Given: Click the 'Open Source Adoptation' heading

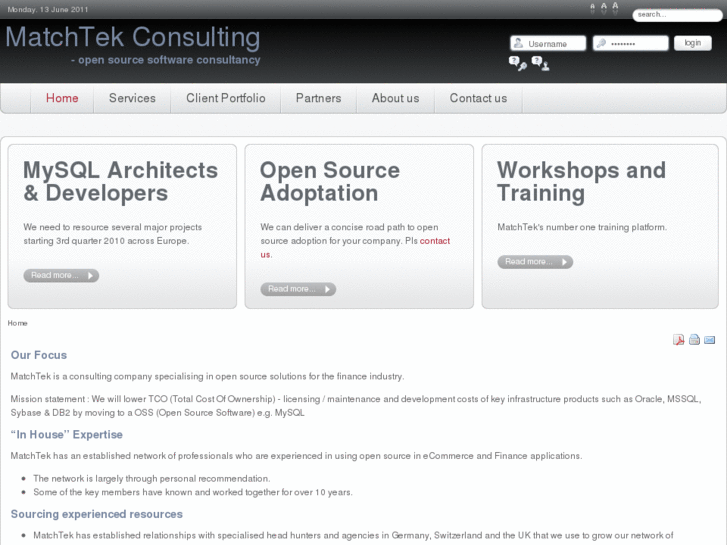Looking at the screenshot, I should 330,181.
